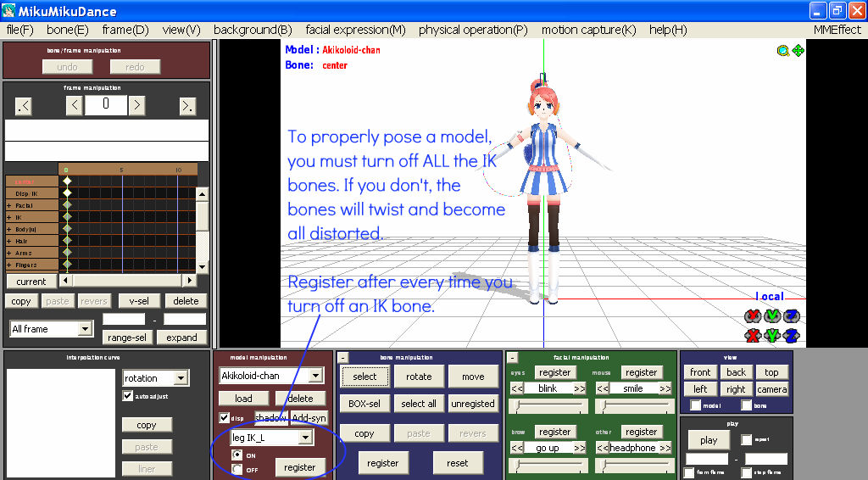Expand the Fingers group in timeline
868x480 pixels.
click(x=8, y=265)
